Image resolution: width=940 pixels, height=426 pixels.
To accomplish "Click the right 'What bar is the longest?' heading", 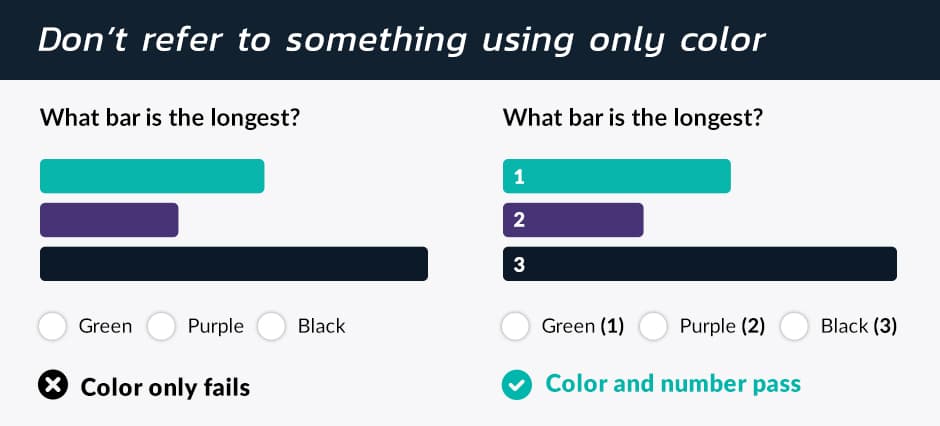I will click(633, 118).
